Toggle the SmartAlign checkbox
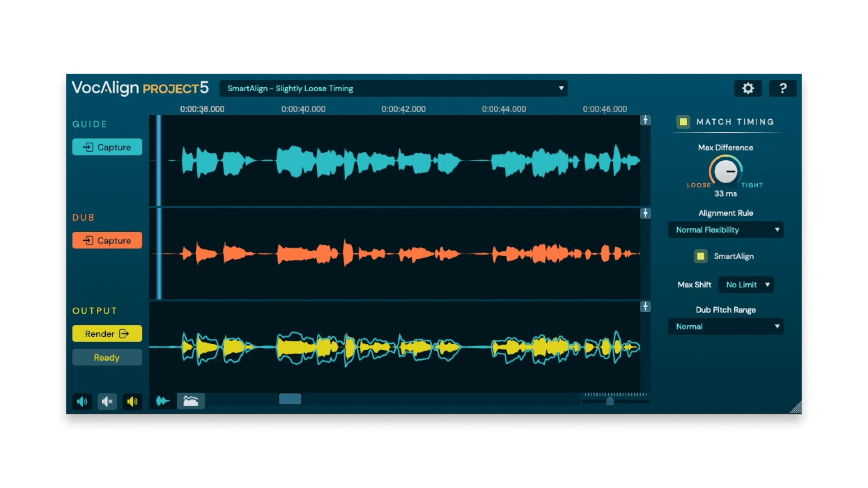Image resolution: width=868 pixels, height=488 pixels. pyautogui.click(x=700, y=256)
